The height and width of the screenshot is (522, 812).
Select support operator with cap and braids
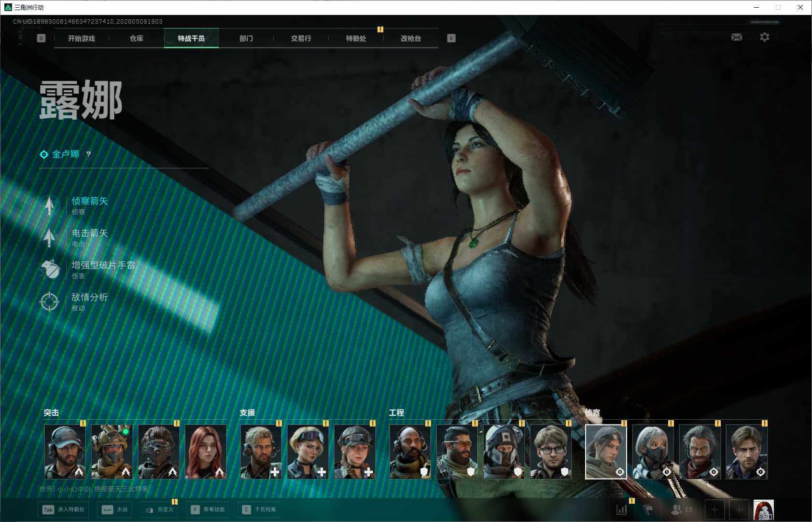pos(355,452)
